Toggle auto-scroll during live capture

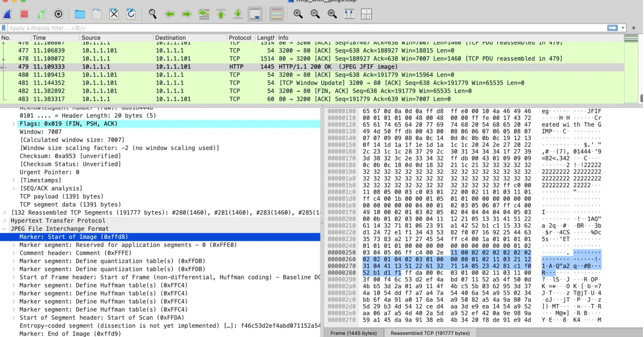(x=255, y=14)
